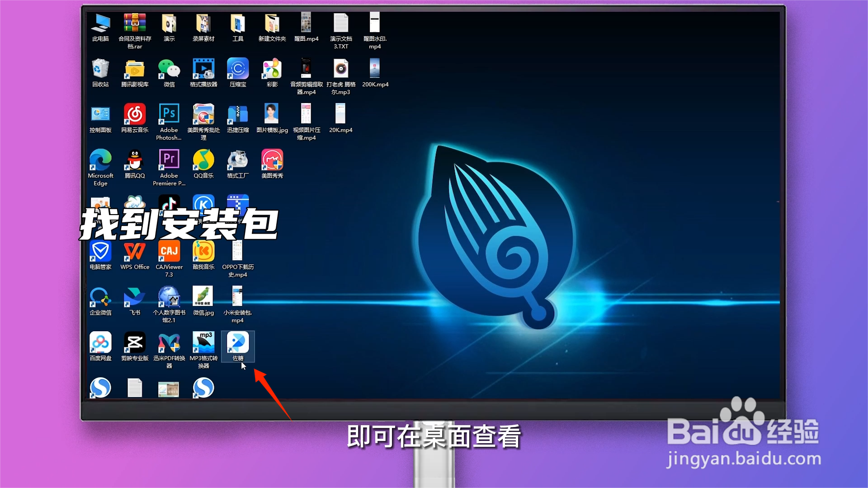Open the 微信 WeChat icon
868x488 pixels.
click(169, 69)
